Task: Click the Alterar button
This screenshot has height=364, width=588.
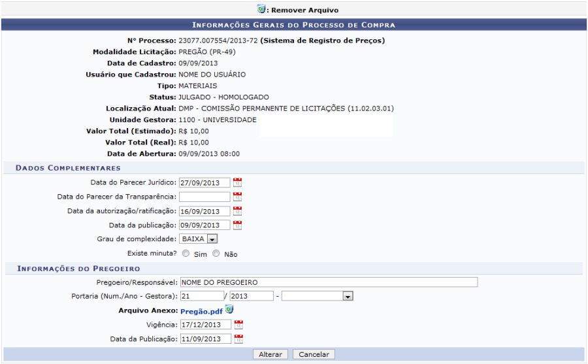Action: tap(270, 354)
